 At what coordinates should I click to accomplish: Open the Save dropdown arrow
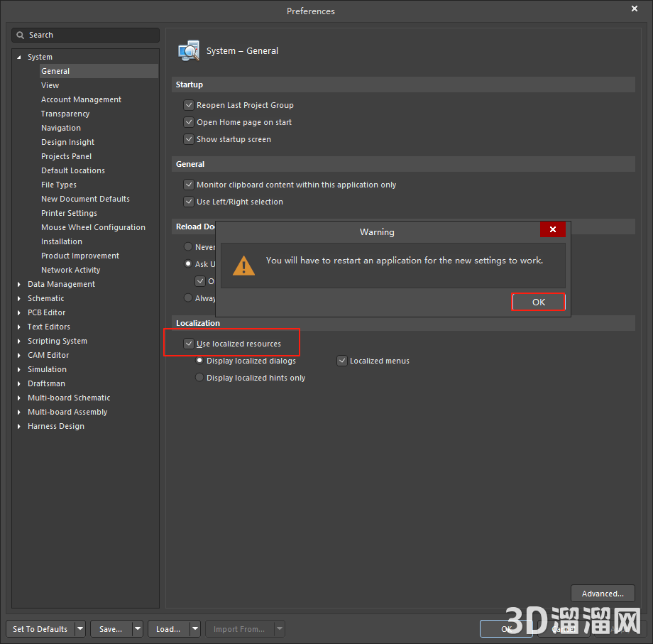138,628
